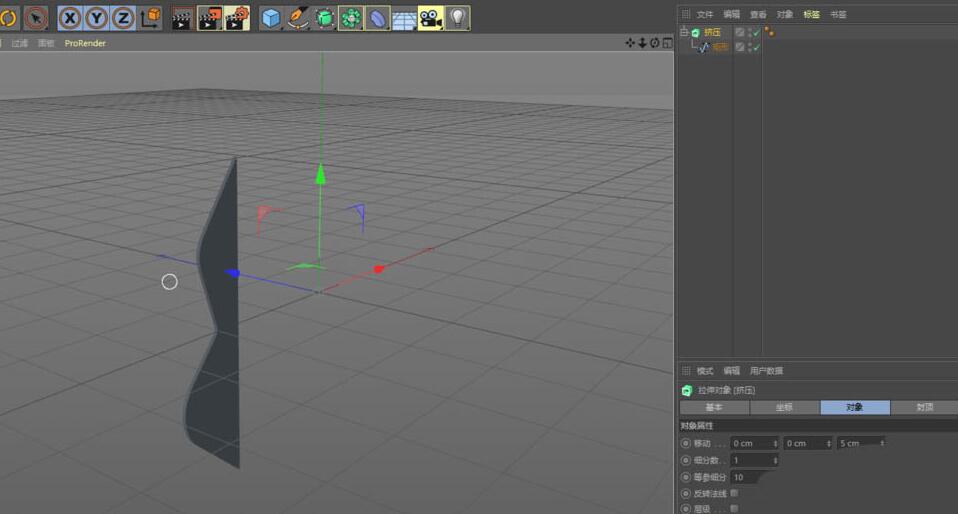Switch to the 基本 attributes tab
Viewport: 958px width, 514px height.
[714, 407]
